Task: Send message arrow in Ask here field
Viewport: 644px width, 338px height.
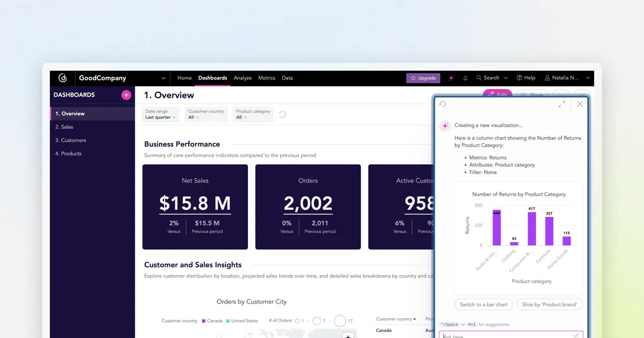Action: tap(575, 336)
